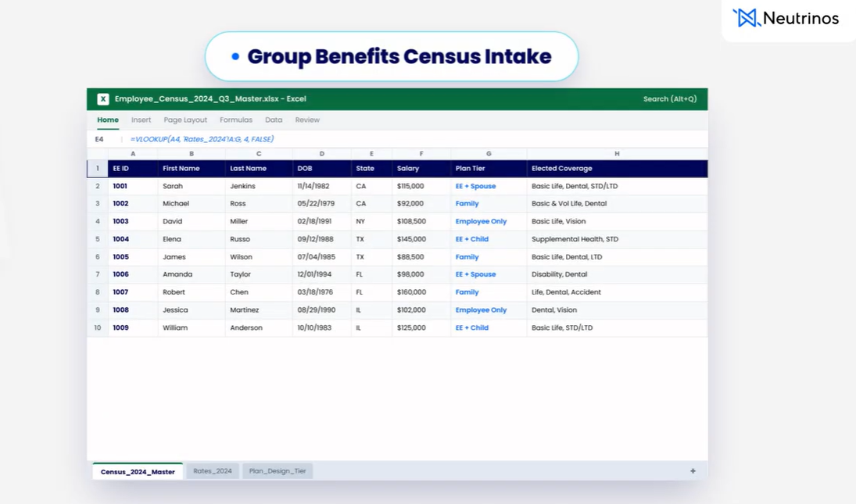
Task: Click the DOB header cell
Action: click(x=322, y=169)
